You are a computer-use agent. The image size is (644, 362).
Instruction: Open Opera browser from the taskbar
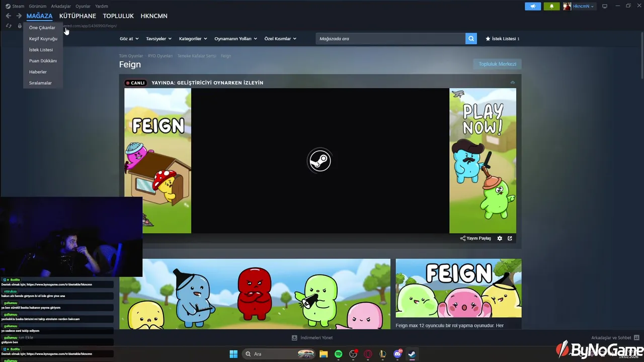(368, 354)
